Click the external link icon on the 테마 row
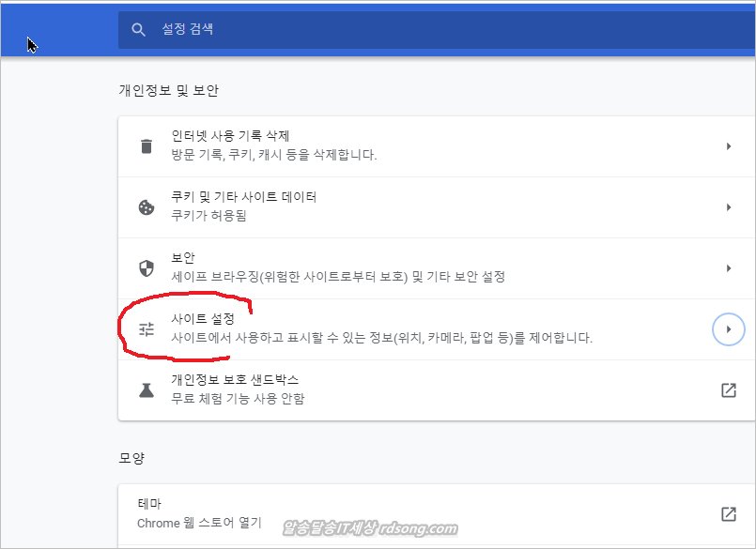This screenshot has height=549, width=756. [728, 514]
